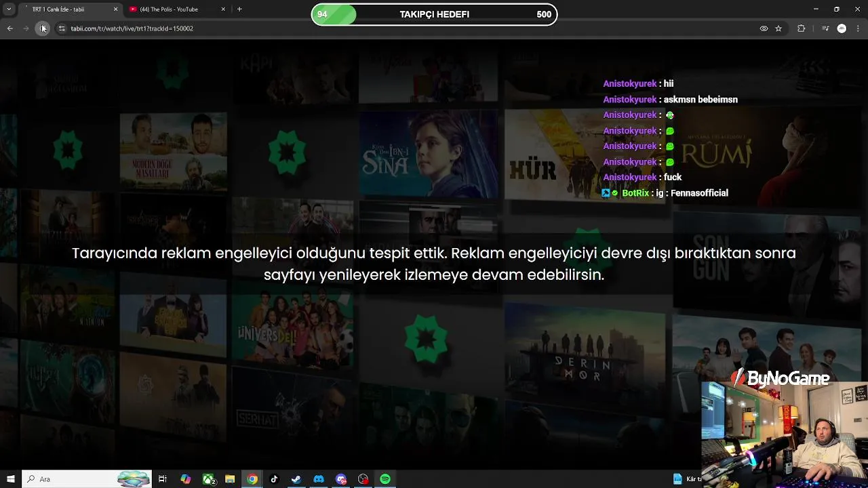Open Discord from the taskbar
The image size is (868, 488).
tap(319, 479)
